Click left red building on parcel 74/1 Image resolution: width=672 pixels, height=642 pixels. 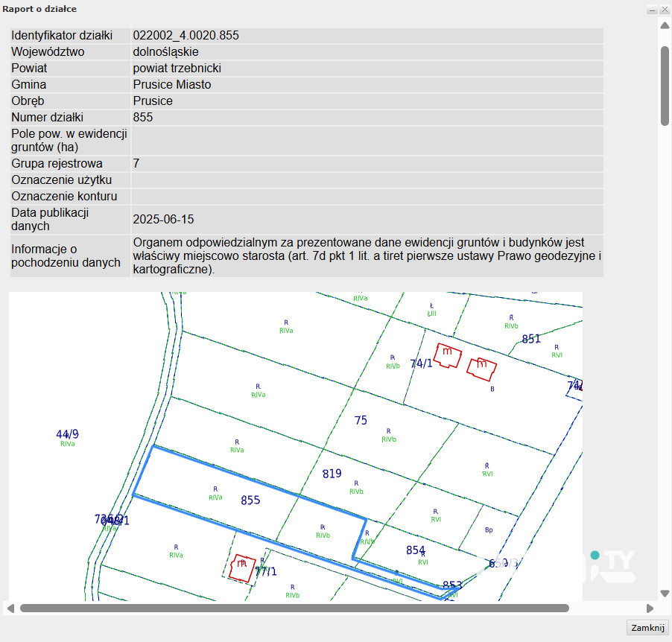[447, 355]
